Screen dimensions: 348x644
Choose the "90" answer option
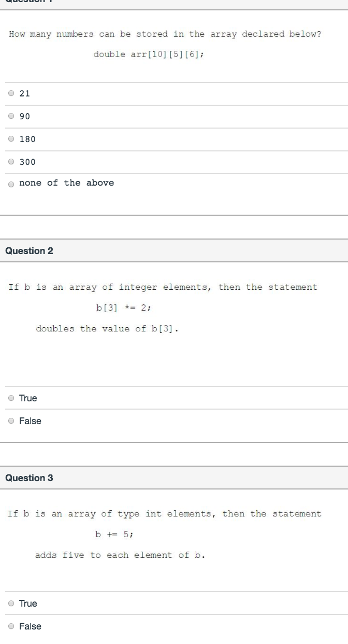pyautogui.click(x=11, y=117)
